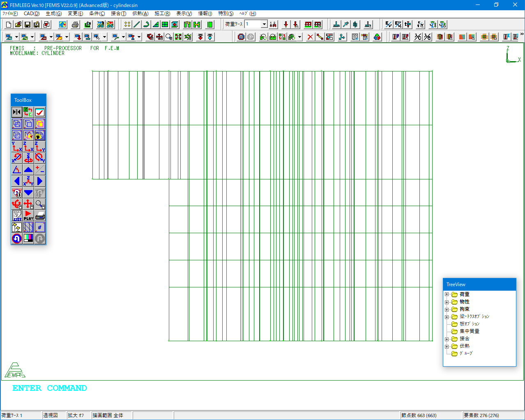Click the PLAY icon in ToolBox
525x420 pixels.
coord(28,216)
